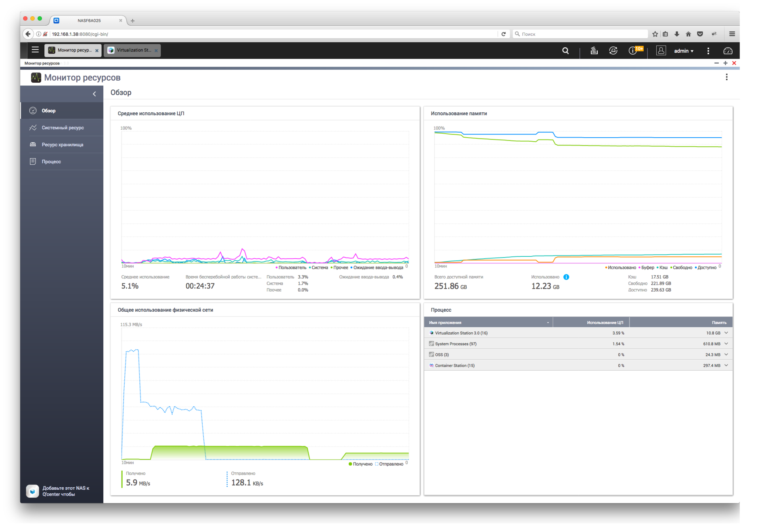The height and width of the screenshot is (532, 760).
Task: Open Resource Monitor three-dot options menu
Action: point(726,77)
